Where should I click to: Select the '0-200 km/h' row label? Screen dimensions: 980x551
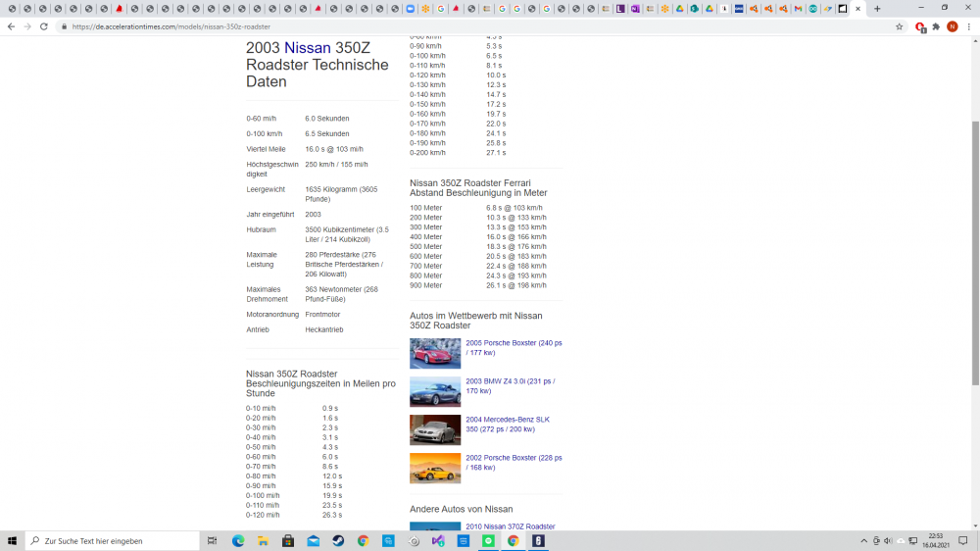[427, 153]
